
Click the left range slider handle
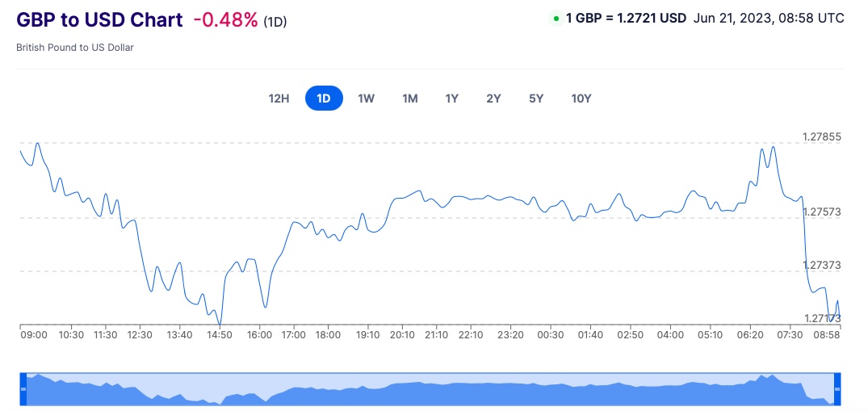coord(23,389)
